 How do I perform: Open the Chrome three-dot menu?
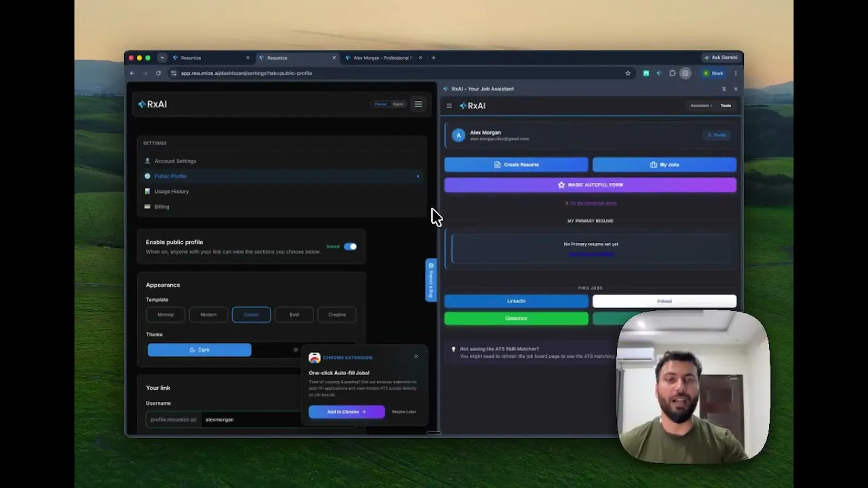click(736, 73)
